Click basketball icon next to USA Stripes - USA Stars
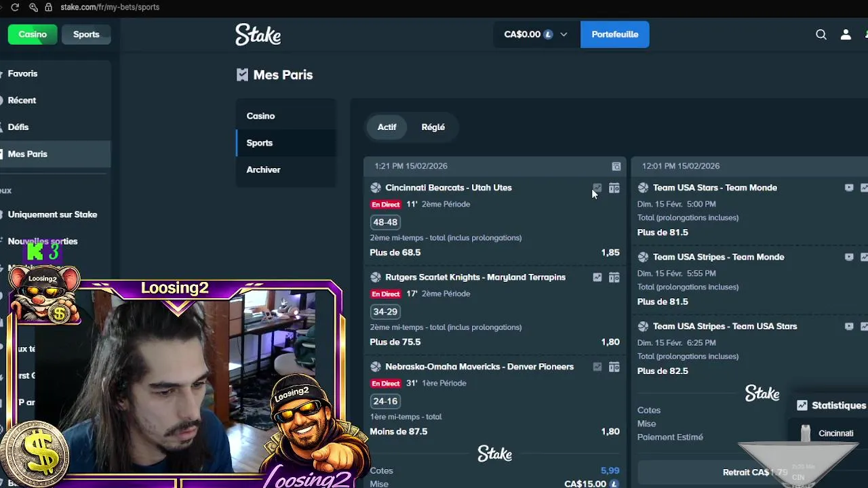868x488 pixels. pos(643,326)
